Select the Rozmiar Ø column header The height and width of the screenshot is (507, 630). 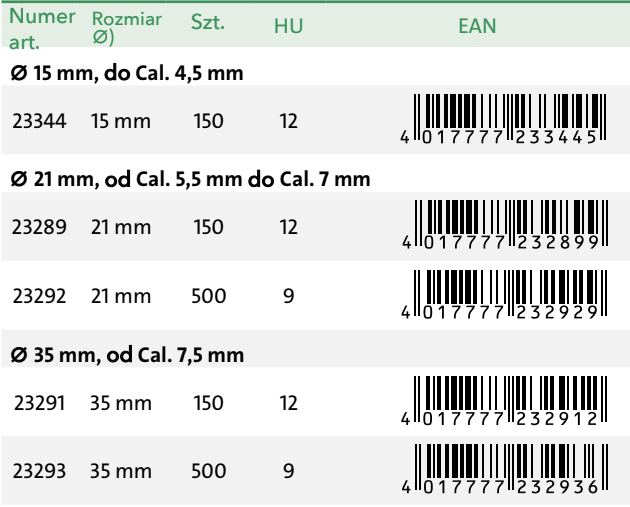coord(127,28)
